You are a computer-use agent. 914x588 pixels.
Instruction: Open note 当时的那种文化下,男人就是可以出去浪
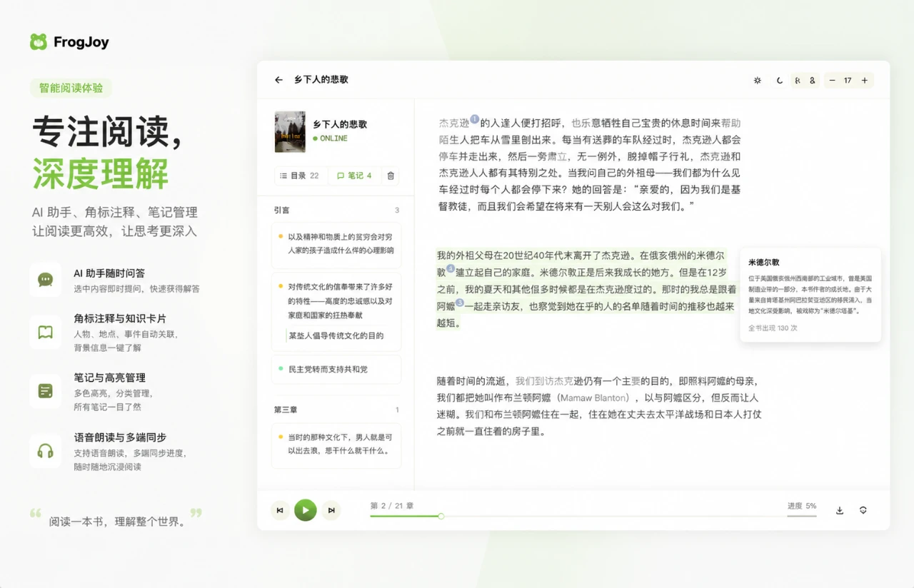click(336, 445)
